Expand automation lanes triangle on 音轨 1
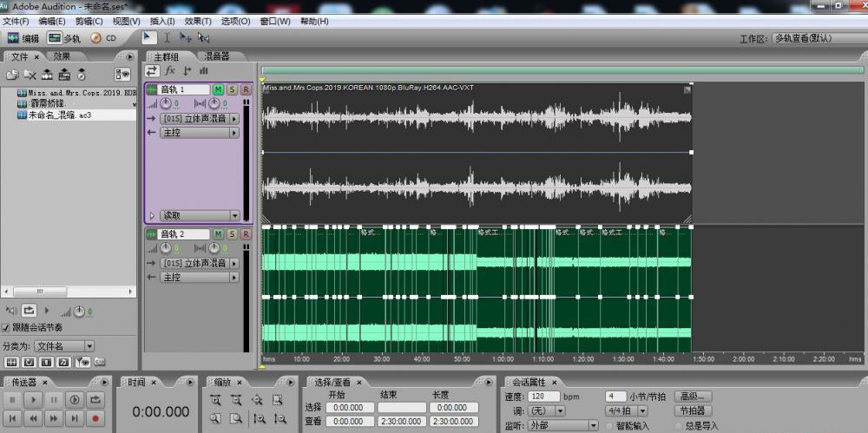This screenshot has width=868, height=433. pyautogui.click(x=152, y=215)
